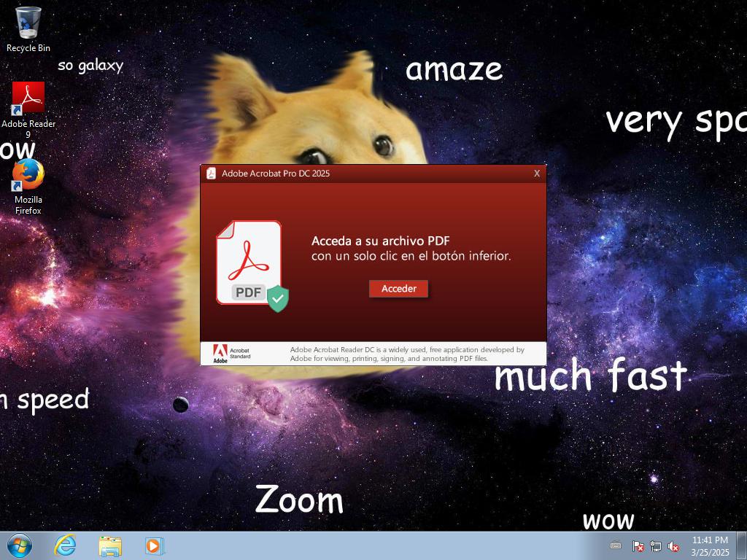Screen dimensions: 747x560
Task: Click the small Acrobat icon in dialog title bar
Action: [x=211, y=174]
